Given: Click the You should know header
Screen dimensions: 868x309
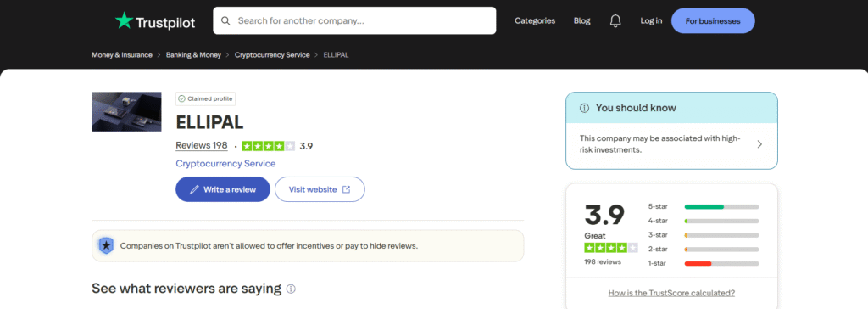Looking at the screenshot, I should tap(671, 108).
